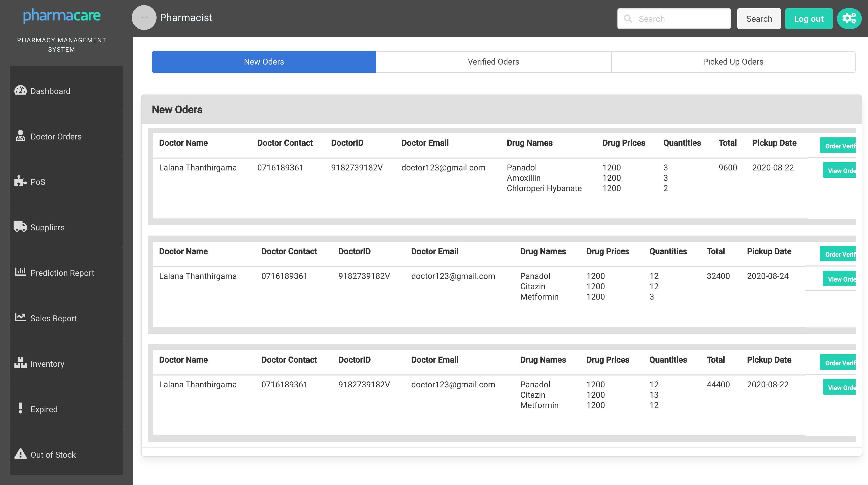Open the Picked Up Oders tab
868x485 pixels.
(x=733, y=62)
